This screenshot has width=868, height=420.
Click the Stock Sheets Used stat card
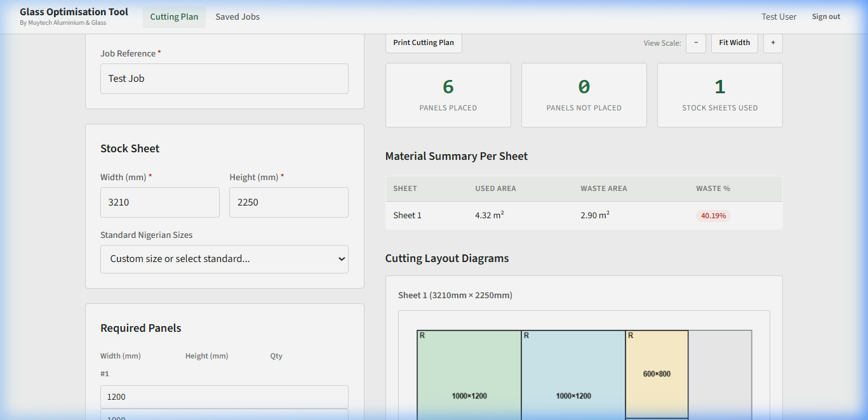point(720,95)
